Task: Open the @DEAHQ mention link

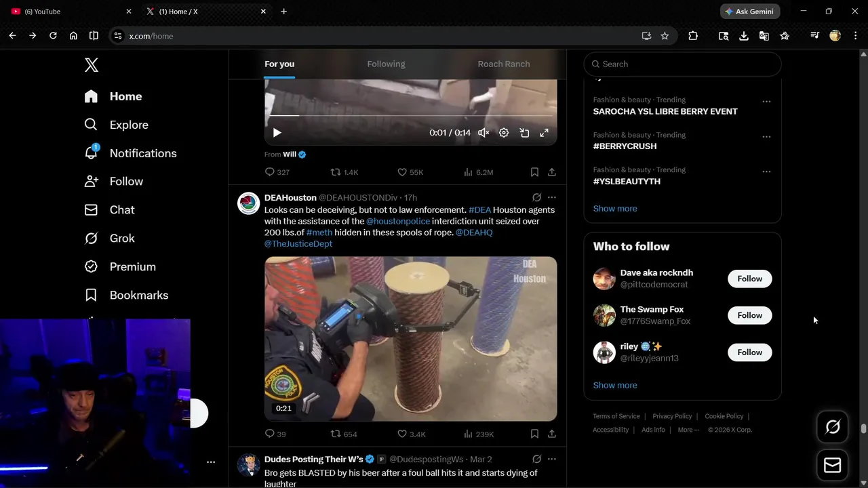Action: click(x=474, y=232)
